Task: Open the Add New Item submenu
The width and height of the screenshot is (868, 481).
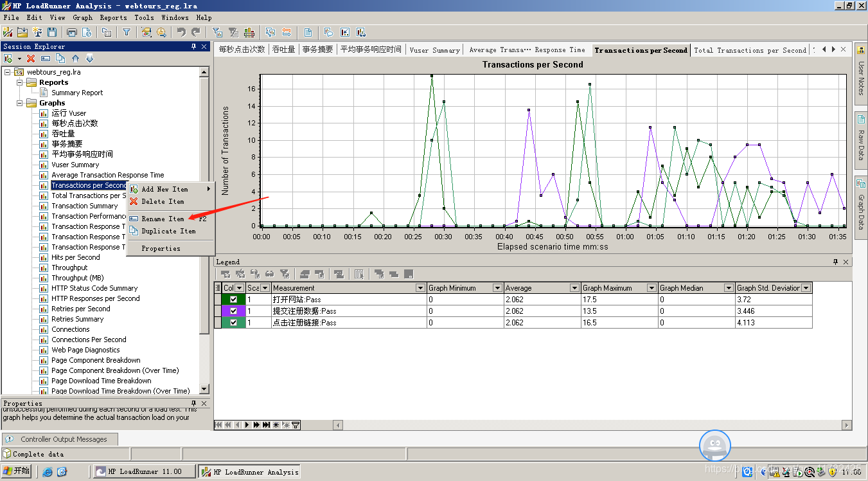Action: pyautogui.click(x=170, y=189)
